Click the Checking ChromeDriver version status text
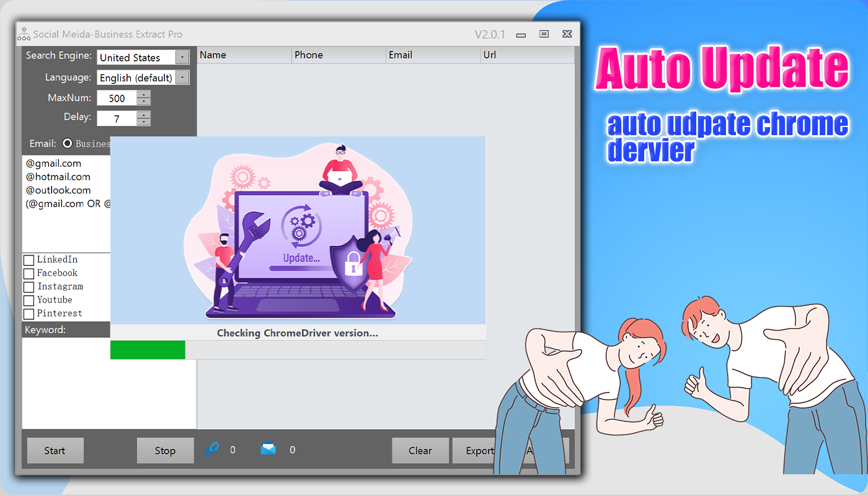Viewport: 868px width, 496px height. click(298, 333)
